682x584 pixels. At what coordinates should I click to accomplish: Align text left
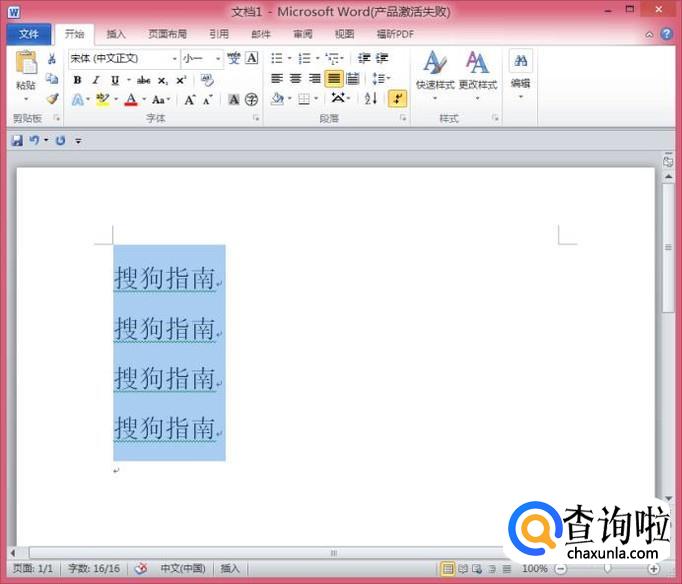[x=277, y=79]
